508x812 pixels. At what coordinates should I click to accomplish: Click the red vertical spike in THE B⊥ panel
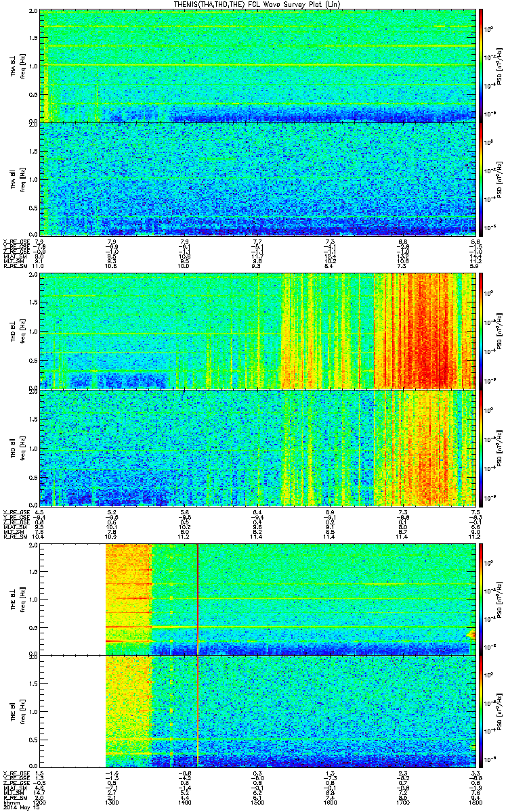(197, 599)
